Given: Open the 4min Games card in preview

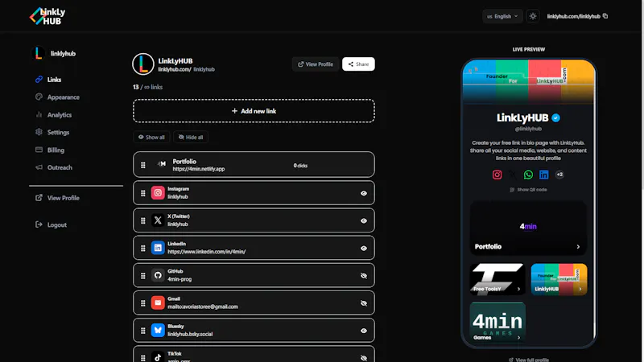Looking at the screenshot, I should 497,322.
